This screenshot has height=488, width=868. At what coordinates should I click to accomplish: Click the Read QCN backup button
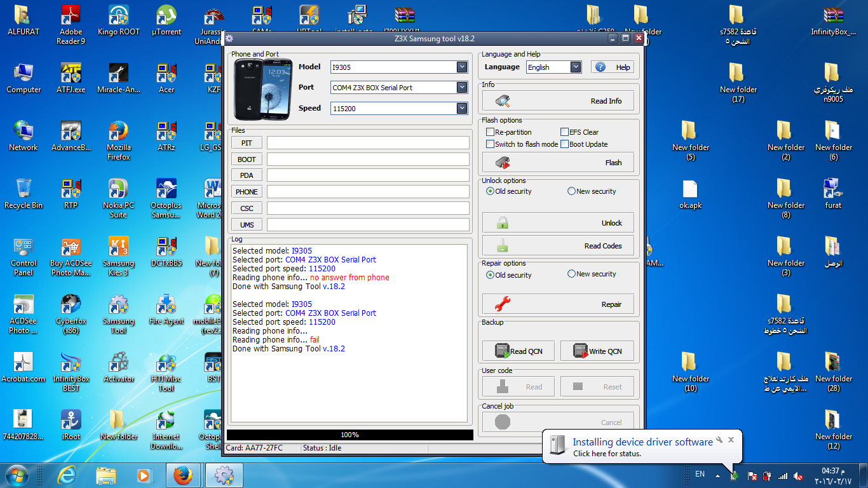(519, 351)
